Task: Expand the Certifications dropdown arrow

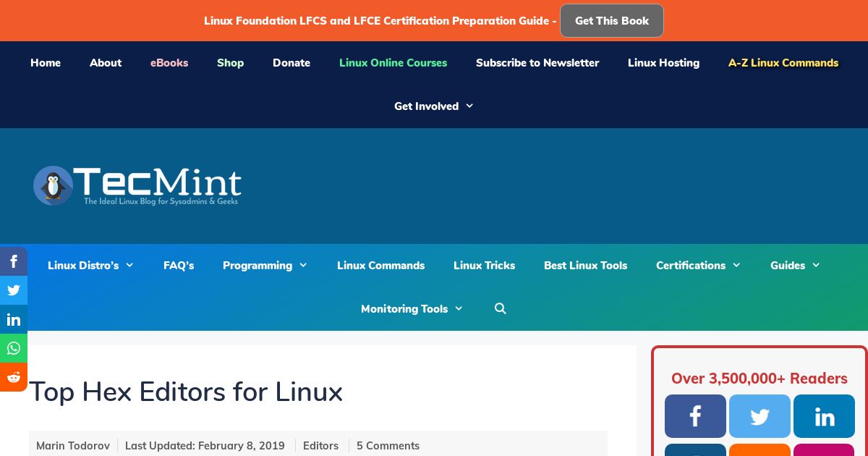Action: pyautogui.click(x=736, y=265)
